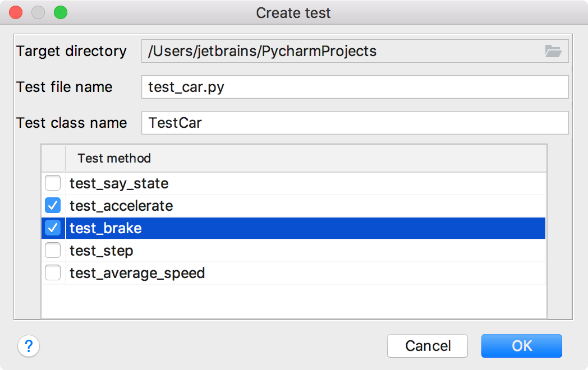The width and height of the screenshot is (588, 370).
Task: Click the Test method column header
Action: tap(114, 159)
